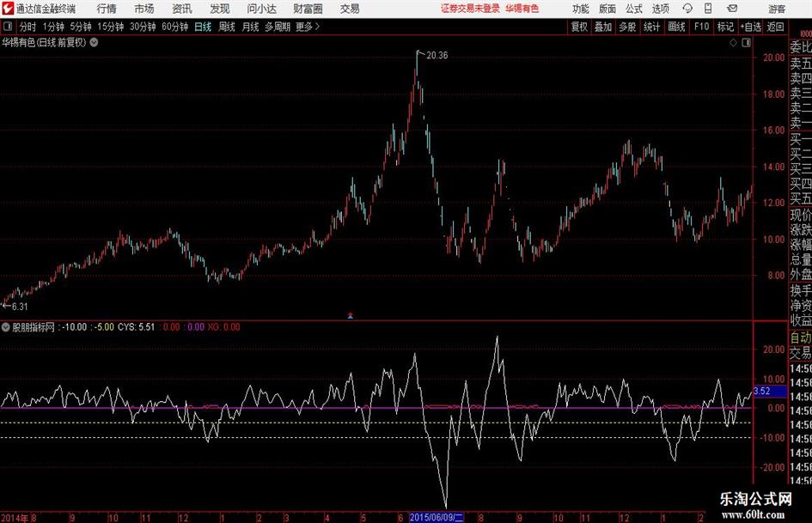The width and height of the screenshot is (812, 523).
Task: Click the highlighted 2015/06/09 date marker
Action: pyautogui.click(x=436, y=518)
